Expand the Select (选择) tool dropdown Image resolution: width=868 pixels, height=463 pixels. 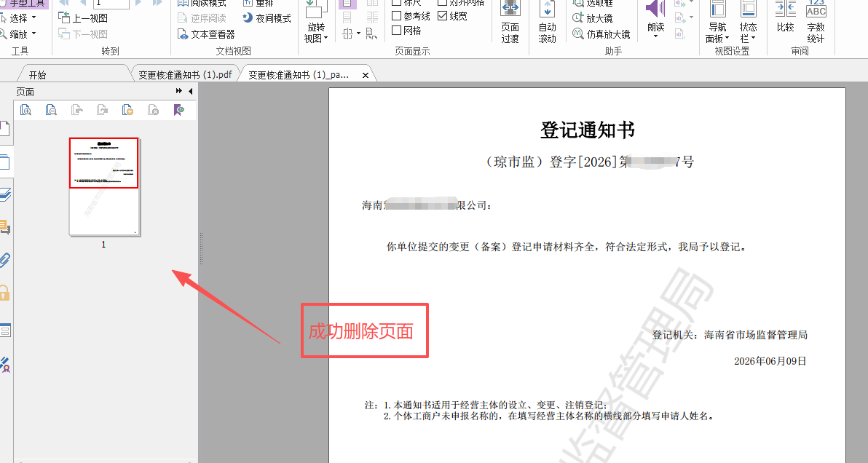pyautogui.click(x=33, y=17)
